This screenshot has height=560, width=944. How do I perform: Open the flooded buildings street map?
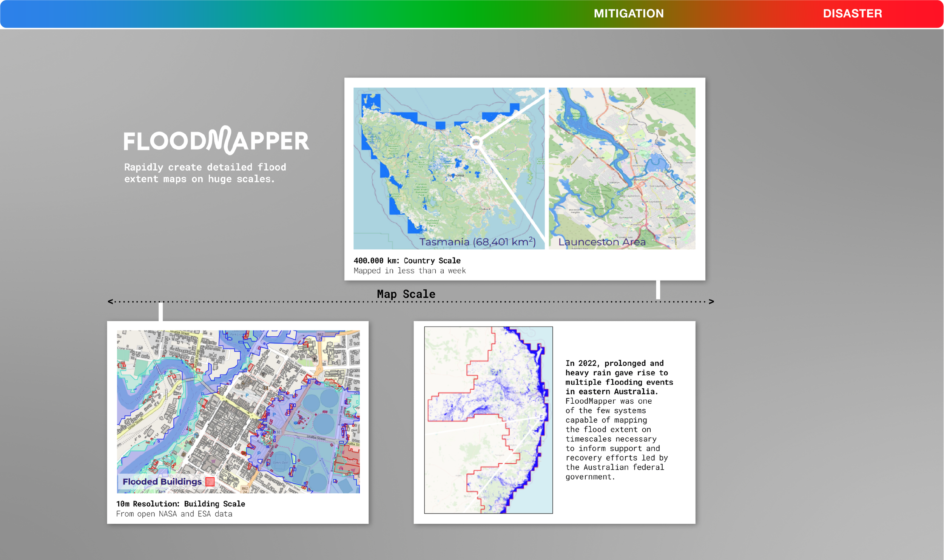[x=238, y=412]
